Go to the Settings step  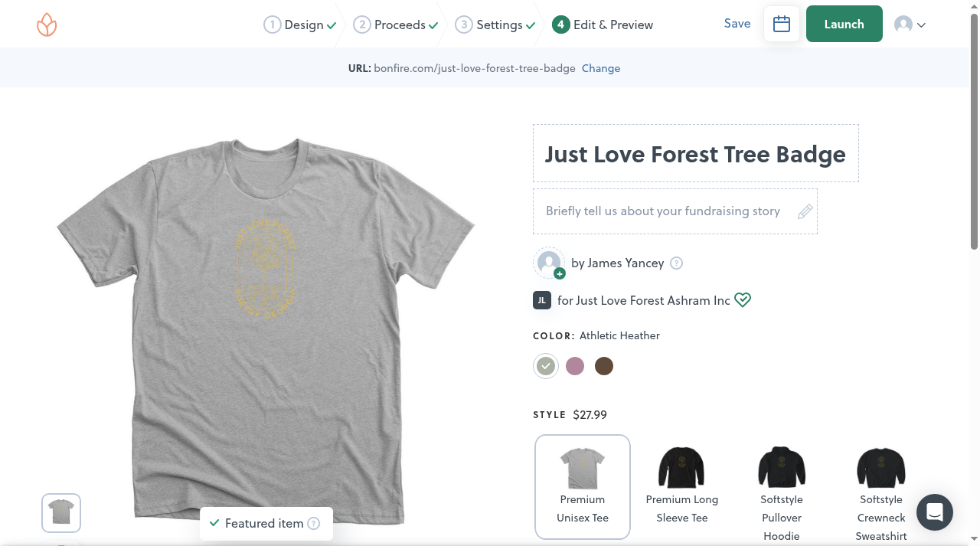[x=495, y=25]
